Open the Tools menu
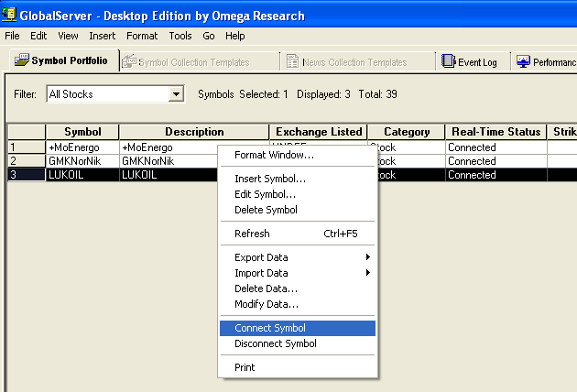The height and width of the screenshot is (392, 577). tap(180, 36)
